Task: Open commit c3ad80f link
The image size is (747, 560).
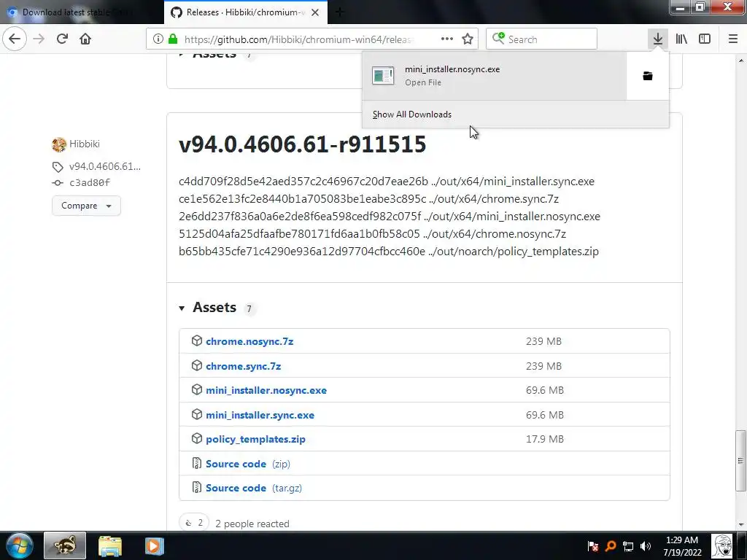Action: tap(90, 182)
